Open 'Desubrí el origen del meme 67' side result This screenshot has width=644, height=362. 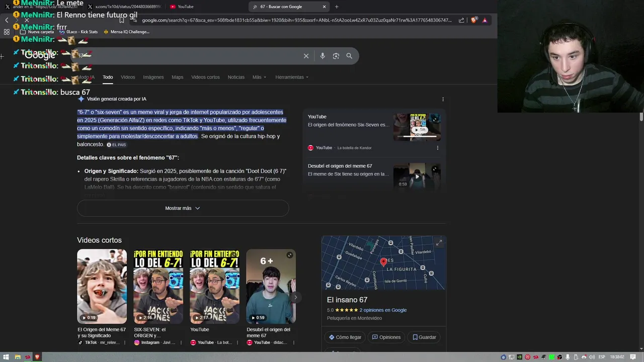tap(340, 166)
